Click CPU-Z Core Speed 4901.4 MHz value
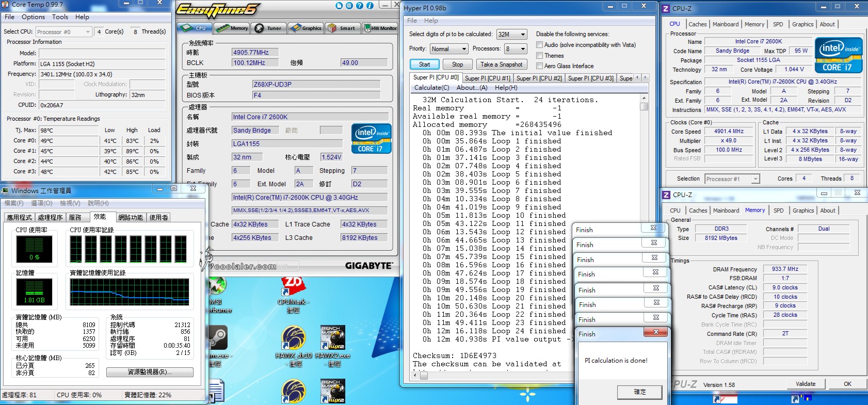The image size is (868, 405). [729, 132]
